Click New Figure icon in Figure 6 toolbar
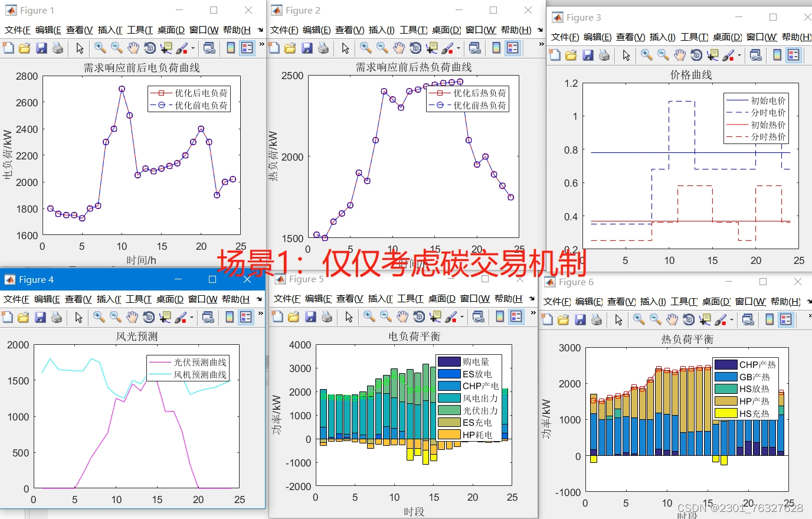Viewport: 812px width, 519px height. tap(547, 319)
